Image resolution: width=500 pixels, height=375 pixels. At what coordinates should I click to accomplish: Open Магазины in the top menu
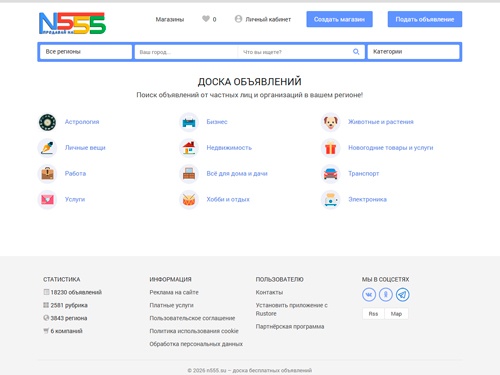point(170,19)
